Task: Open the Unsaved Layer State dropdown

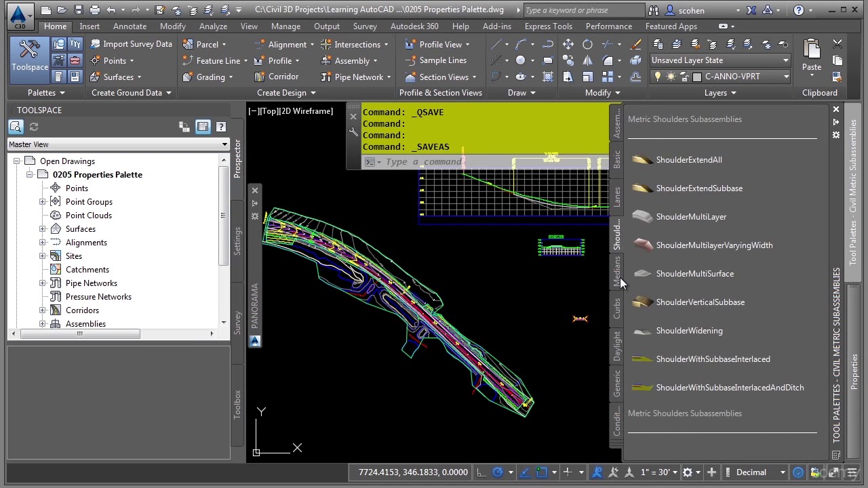Action: click(720, 60)
